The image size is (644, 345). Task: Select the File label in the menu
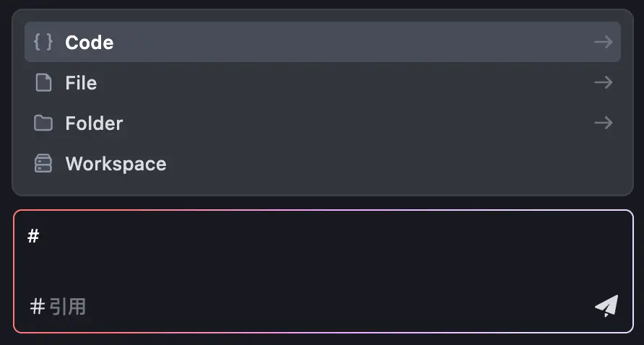pos(81,83)
